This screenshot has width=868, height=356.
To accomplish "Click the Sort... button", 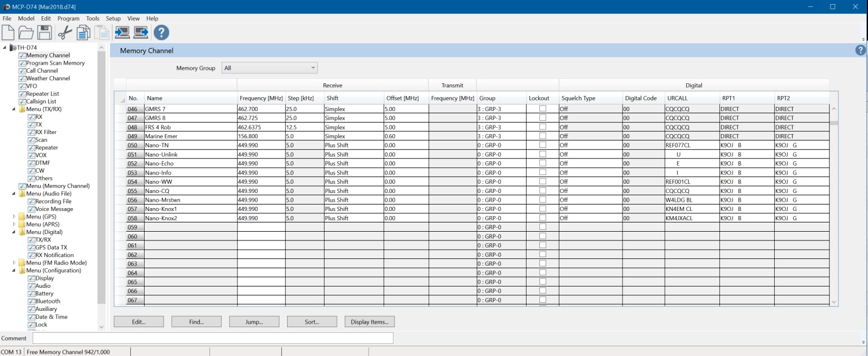I will [x=312, y=322].
